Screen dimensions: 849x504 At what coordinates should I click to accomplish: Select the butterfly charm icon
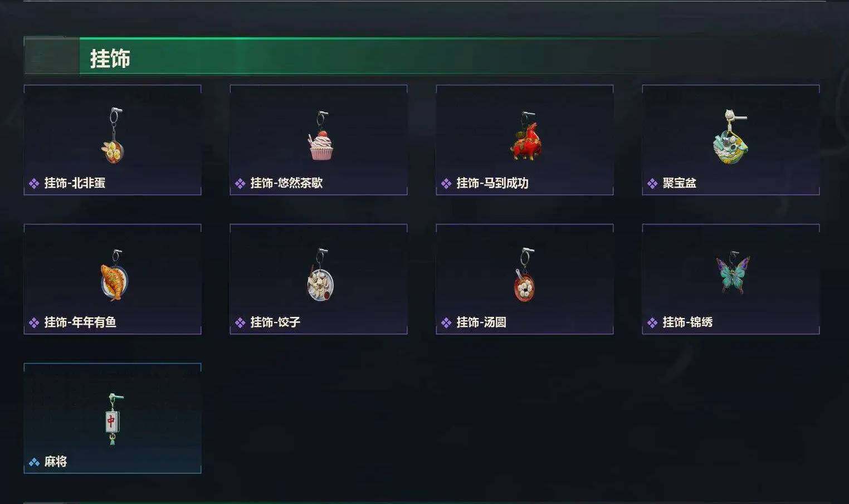(x=733, y=272)
